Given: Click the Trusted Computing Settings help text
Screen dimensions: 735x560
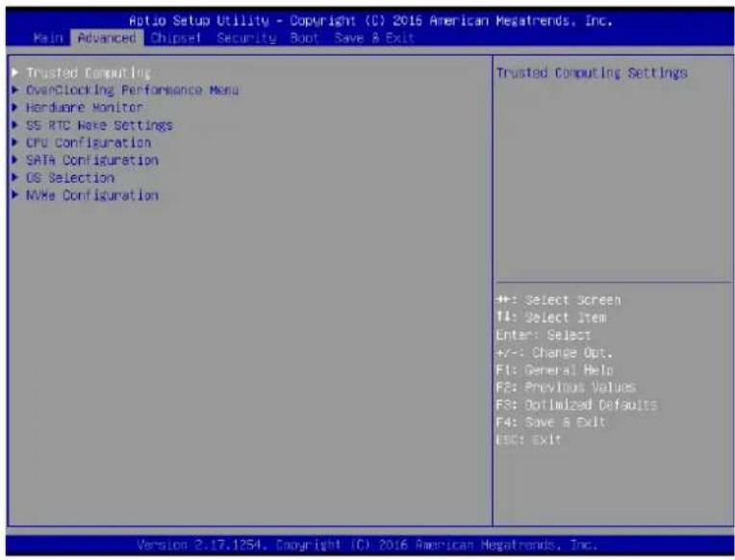Looking at the screenshot, I should [x=592, y=73].
